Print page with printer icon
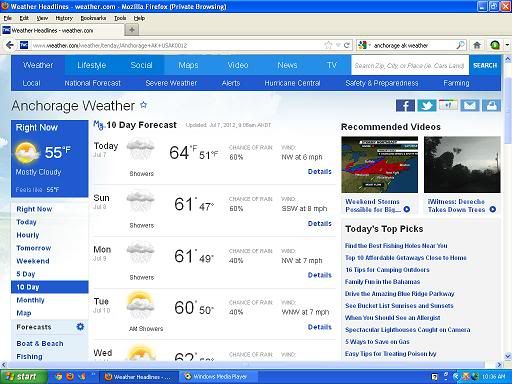Image resolution: width=512 pixels, height=384 pixels. pos(491,106)
